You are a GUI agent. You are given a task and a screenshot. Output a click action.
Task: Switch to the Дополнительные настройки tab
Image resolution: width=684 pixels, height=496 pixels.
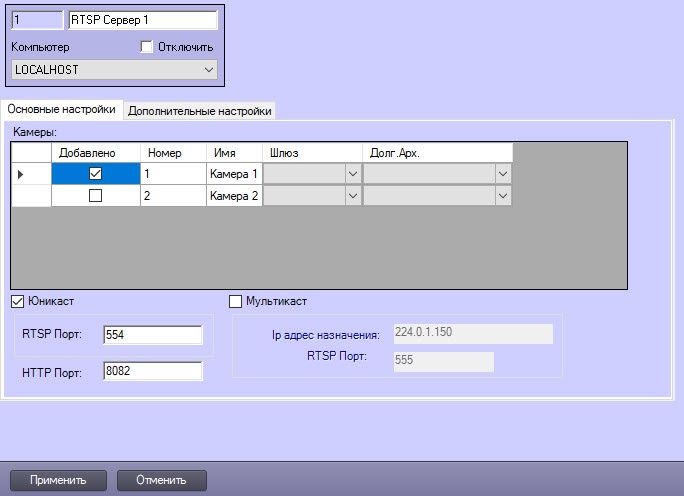click(x=200, y=111)
